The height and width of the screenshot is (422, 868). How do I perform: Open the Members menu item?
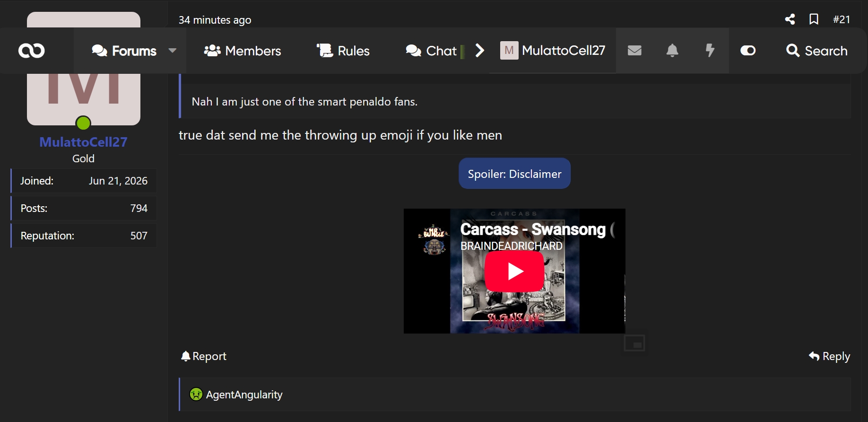coord(242,51)
